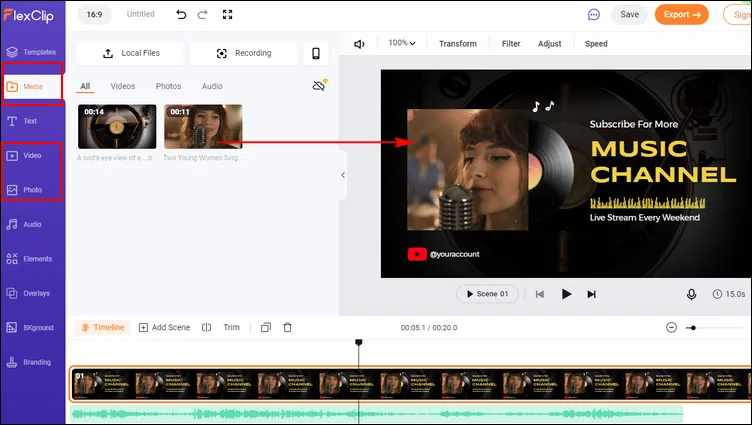Select the YouTube logo in preview
752x425 pixels.
(x=417, y=254)
